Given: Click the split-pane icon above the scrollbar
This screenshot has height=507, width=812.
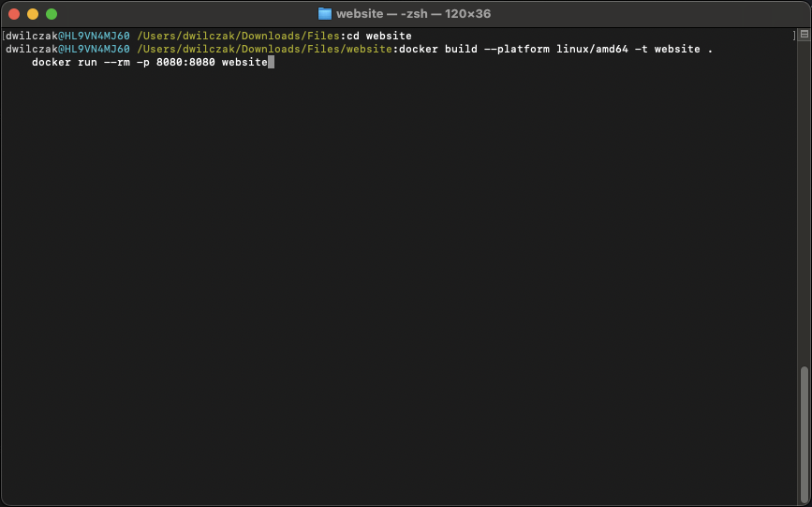Looking at the screenshot, I should pos(805,35).
